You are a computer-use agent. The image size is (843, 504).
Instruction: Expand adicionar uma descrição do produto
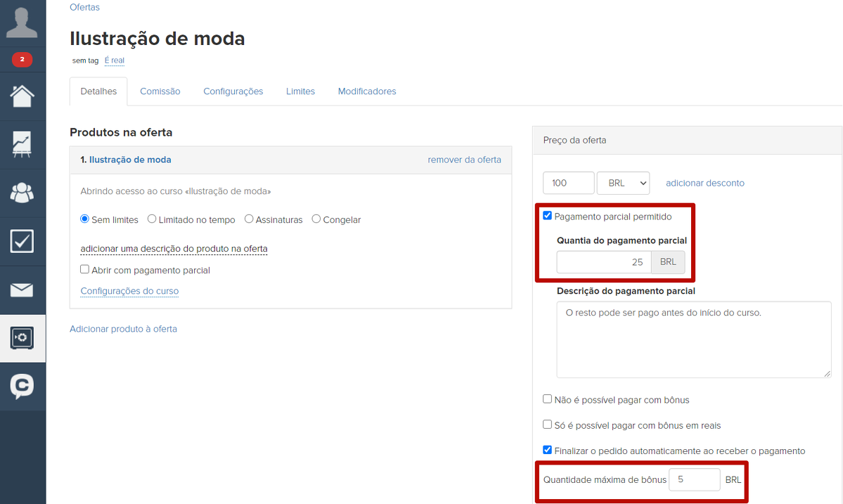coord(174,249)
